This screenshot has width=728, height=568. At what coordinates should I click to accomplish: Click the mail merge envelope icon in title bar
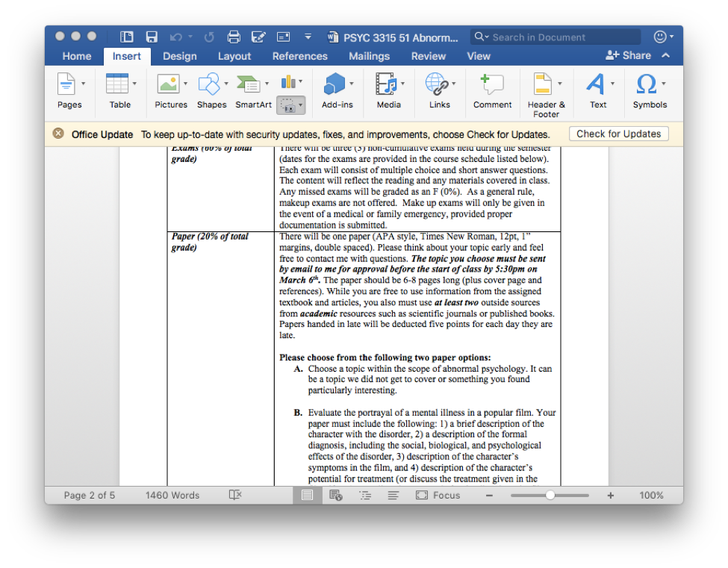tap(283, 37)
